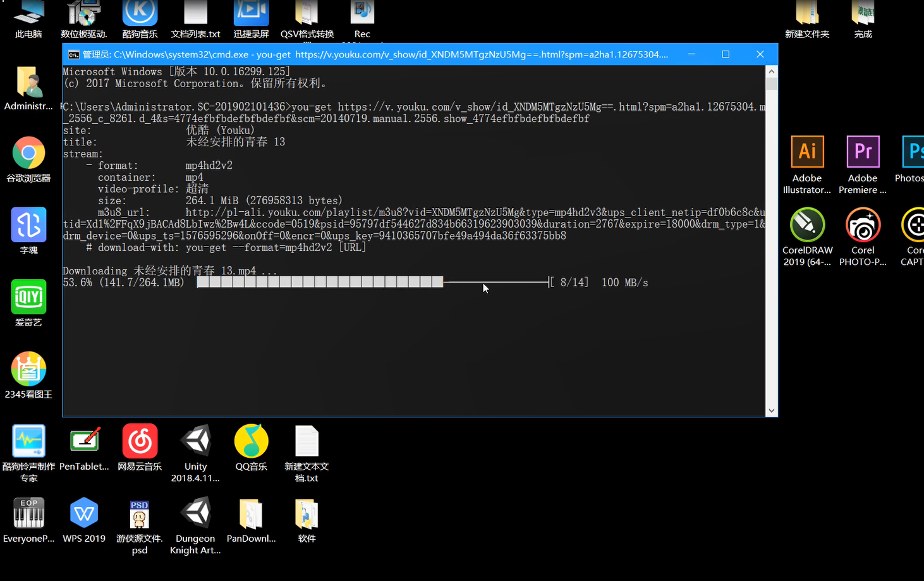Open the Rec desktop icon
Image resolution: width=924 pixels, height=581 pixels.
[362, 18]
